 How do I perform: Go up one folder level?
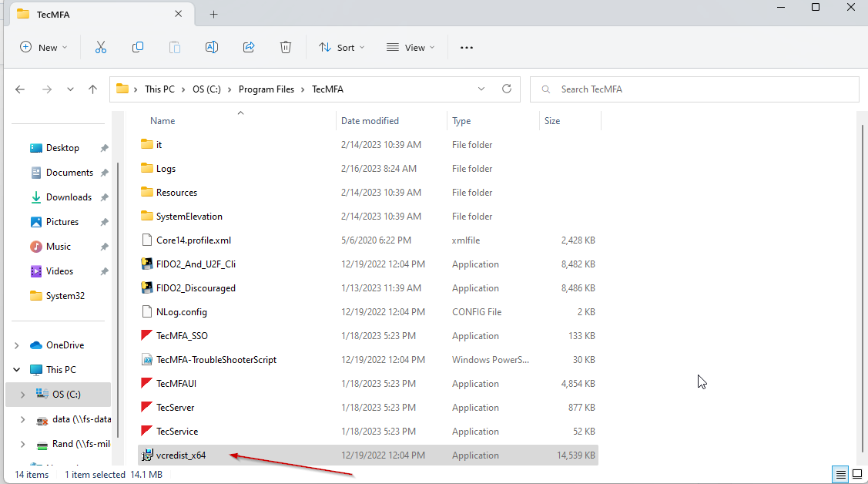coord(93,89)
